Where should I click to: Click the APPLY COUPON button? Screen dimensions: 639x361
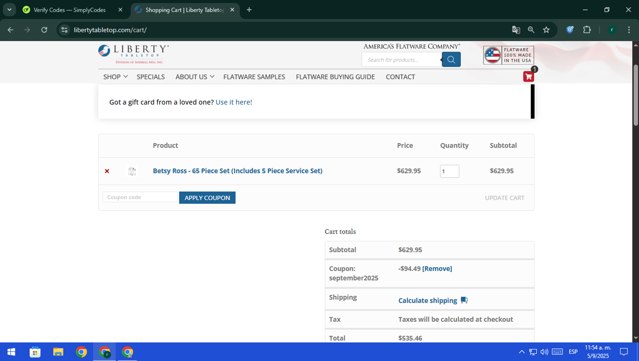(207, 198)
